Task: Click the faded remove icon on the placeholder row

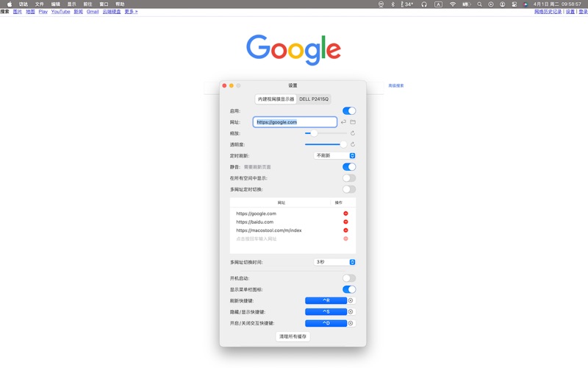Action: point(345,238)
